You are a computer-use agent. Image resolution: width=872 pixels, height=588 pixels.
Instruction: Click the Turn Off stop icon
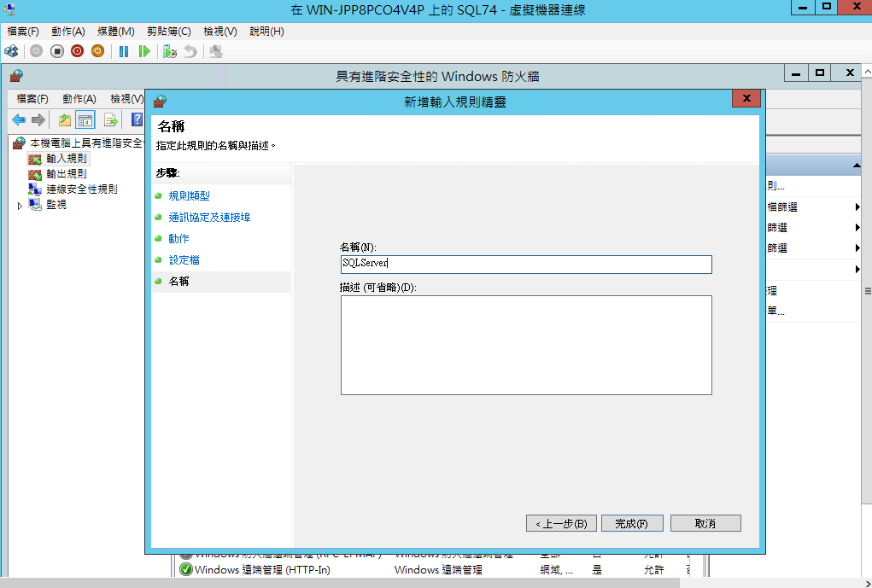pos(56,52)
